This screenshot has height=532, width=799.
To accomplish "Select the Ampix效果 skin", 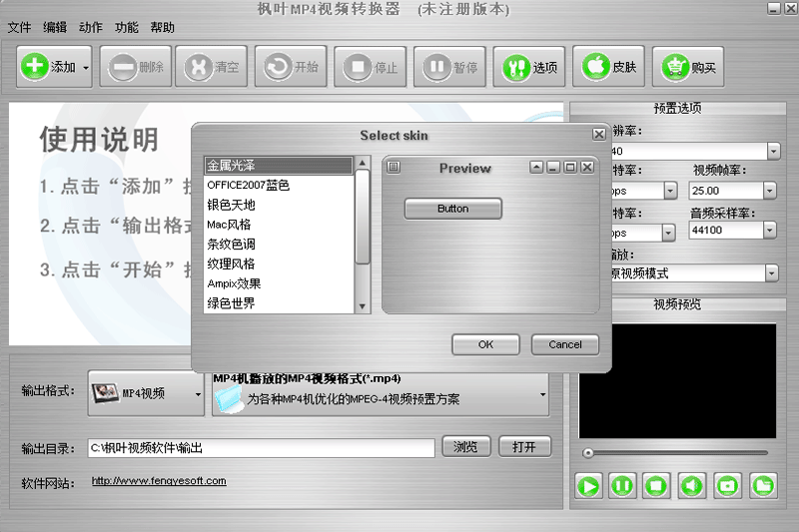I will pyautogui.click(x=279, y=283).
